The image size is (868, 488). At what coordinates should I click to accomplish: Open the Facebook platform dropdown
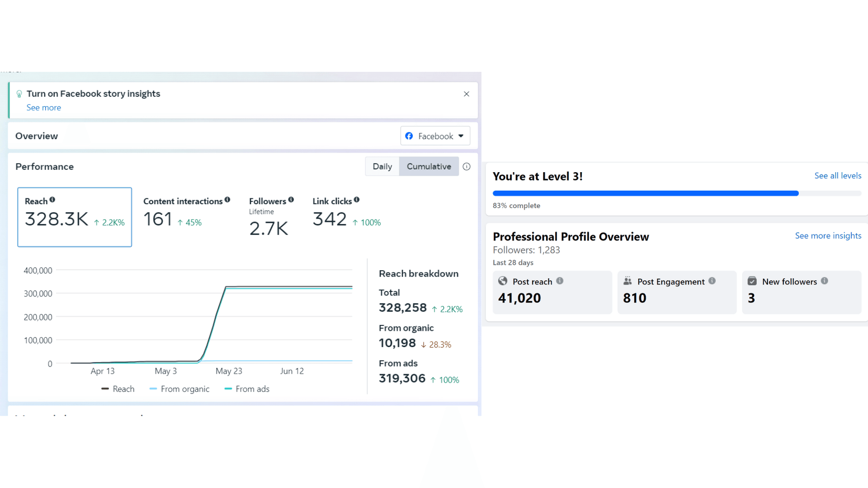[x=435, y=136]
